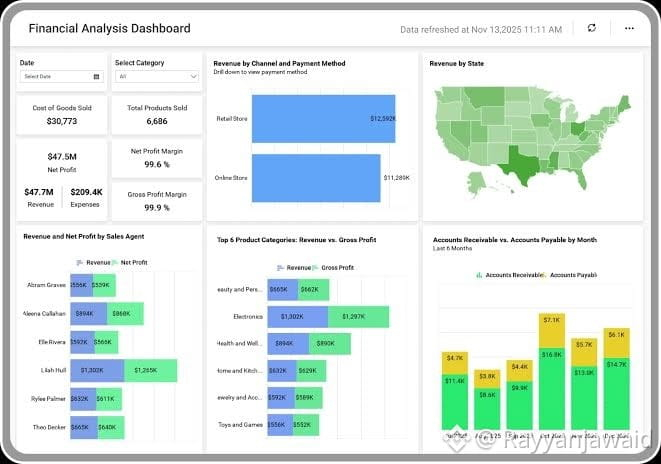Screen dimensions: 661x464
Task: Click the Toys and Games category label
Action: [x=240, y=425]
